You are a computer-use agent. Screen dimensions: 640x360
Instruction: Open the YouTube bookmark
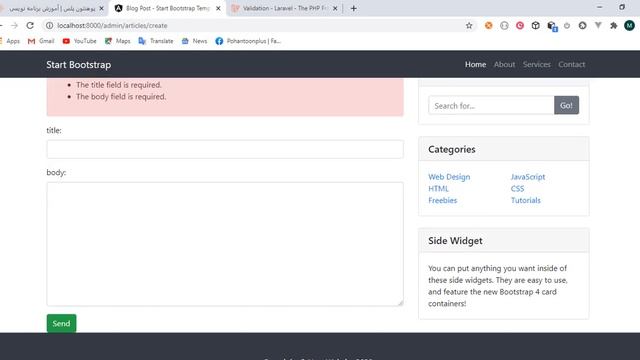coord(80,41)
